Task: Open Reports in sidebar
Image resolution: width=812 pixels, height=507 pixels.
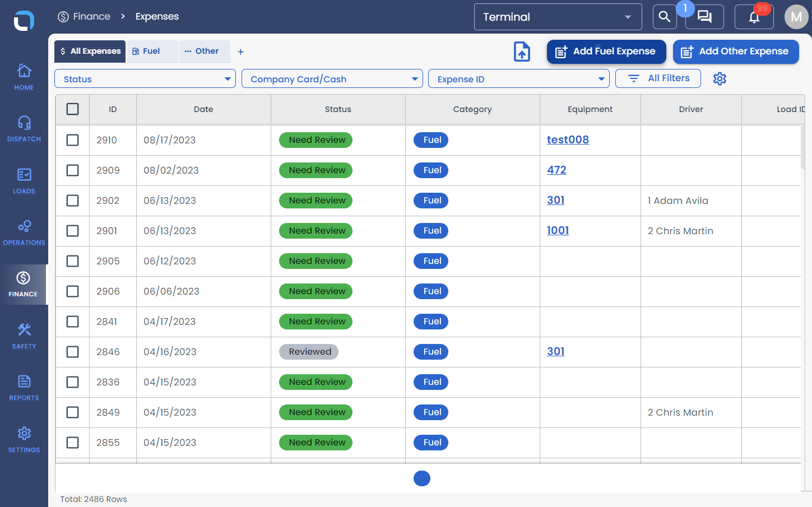Action: (x=24, y=388)
